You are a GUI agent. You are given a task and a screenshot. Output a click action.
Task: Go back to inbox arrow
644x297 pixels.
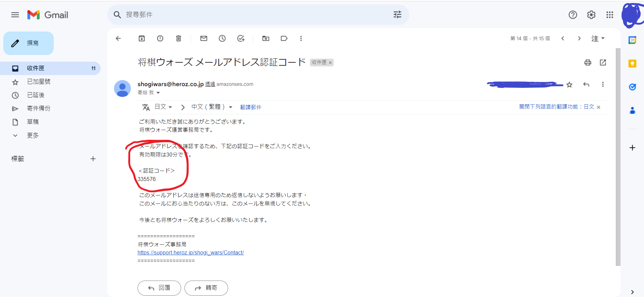(118, 39)
